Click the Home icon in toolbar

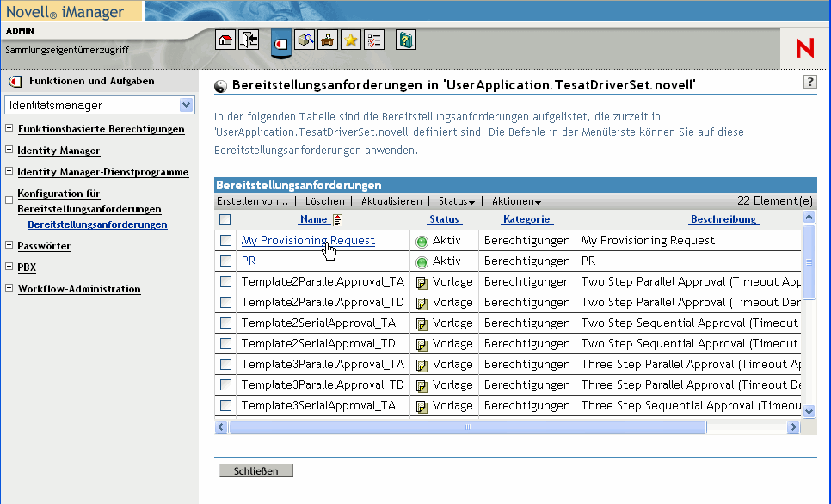coord(225,40)
